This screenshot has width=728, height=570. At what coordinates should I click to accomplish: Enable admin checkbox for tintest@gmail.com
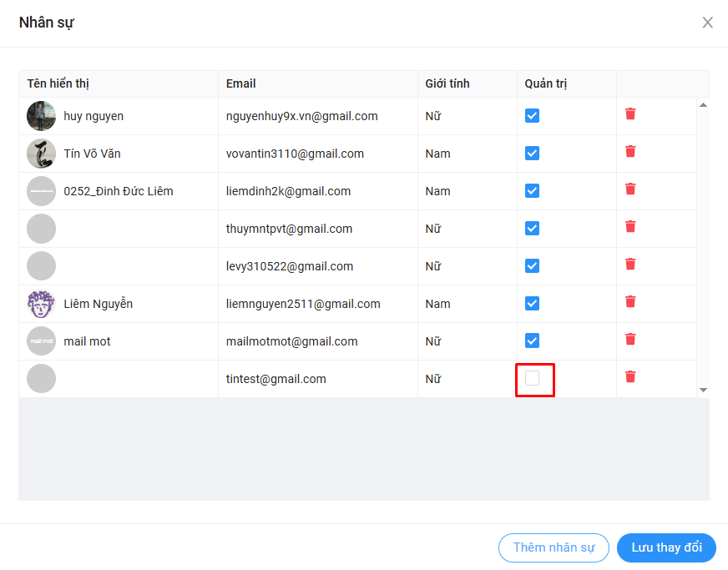coord(533,379)
